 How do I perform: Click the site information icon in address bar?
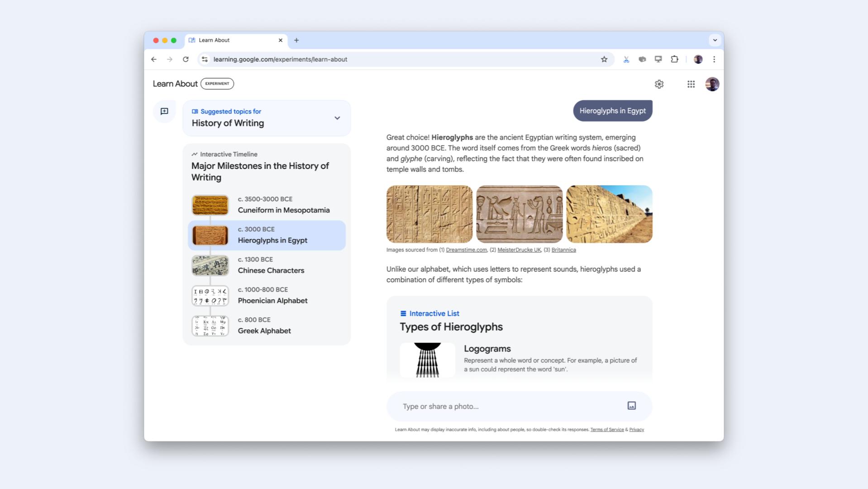205,59
